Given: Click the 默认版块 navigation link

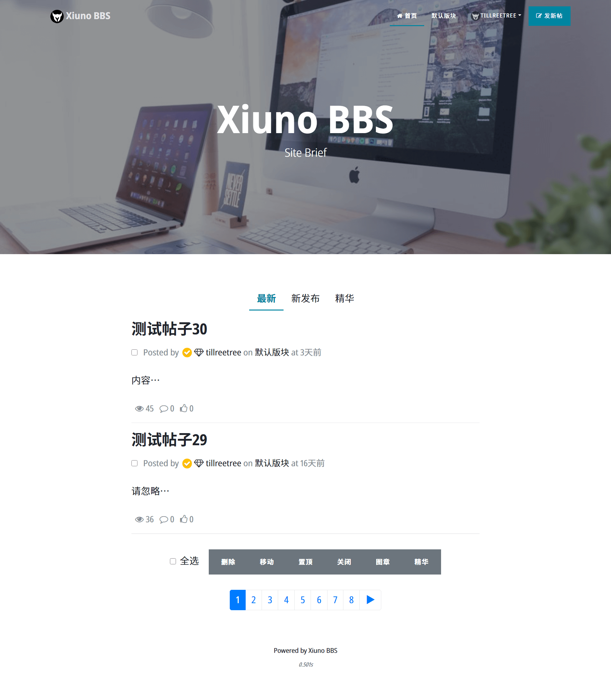Looking at the screenshot, I should pyautogui.click(x=444, y=16).
